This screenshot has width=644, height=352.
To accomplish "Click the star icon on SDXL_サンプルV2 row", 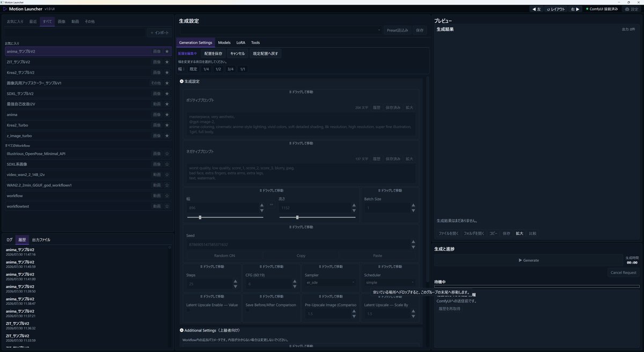I will pyautogui.click(x=167, y=93).
